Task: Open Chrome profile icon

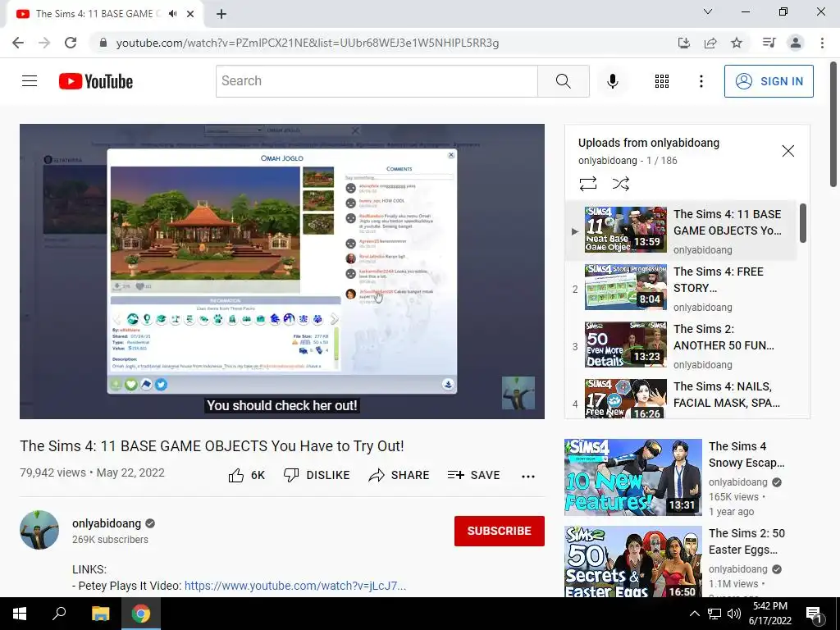Action: tap(796, 43)
